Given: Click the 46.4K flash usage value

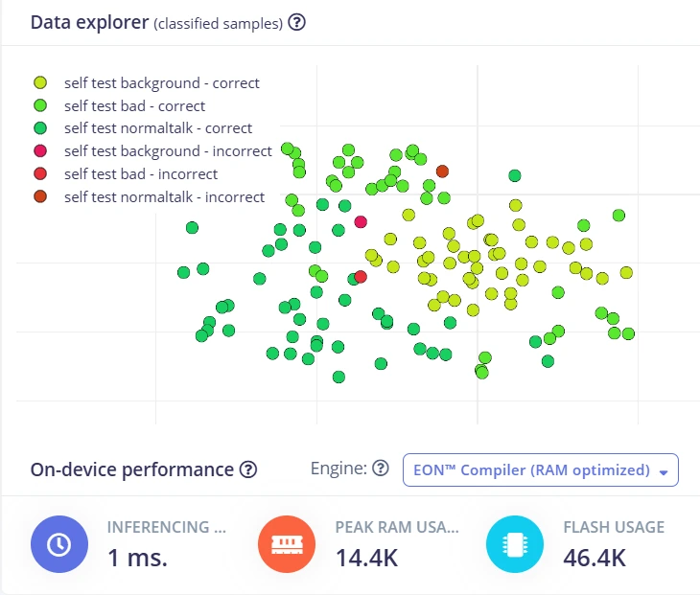Looking at the screenshot, I should tap(595, 558).
